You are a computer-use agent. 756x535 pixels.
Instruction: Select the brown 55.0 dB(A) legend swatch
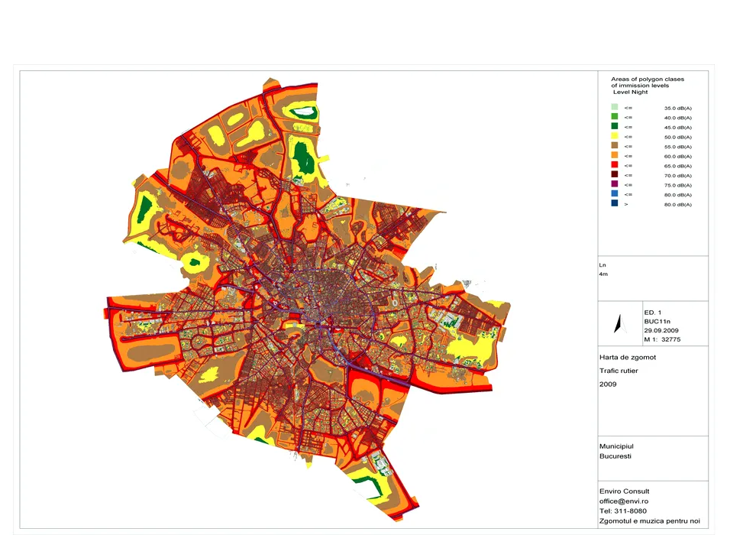[x=614, y=146]
